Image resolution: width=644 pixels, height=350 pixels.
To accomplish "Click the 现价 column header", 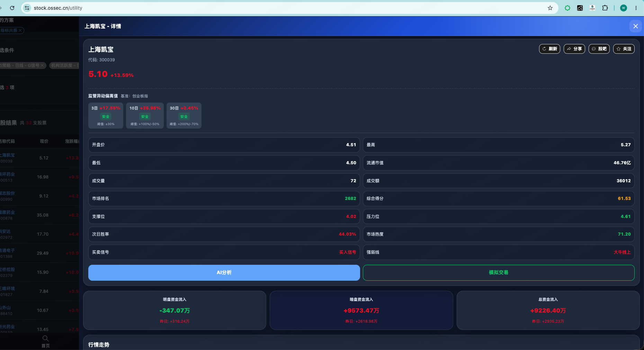I will [44, 141].
